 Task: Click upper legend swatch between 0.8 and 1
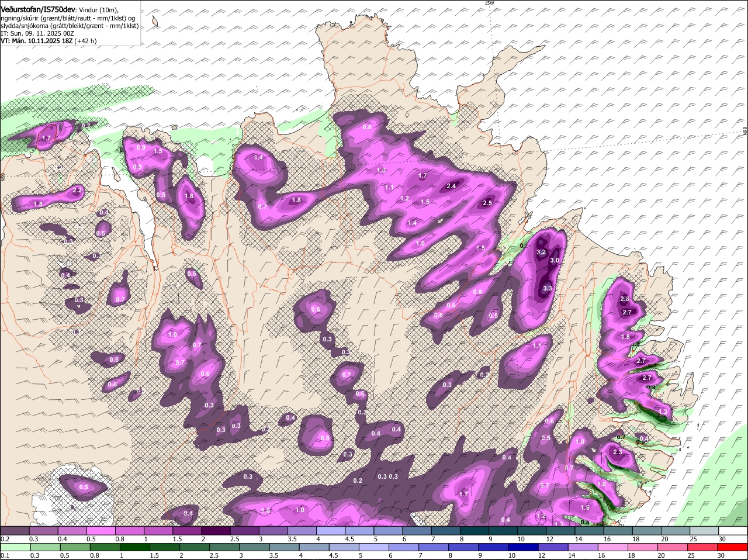[130, 531]
